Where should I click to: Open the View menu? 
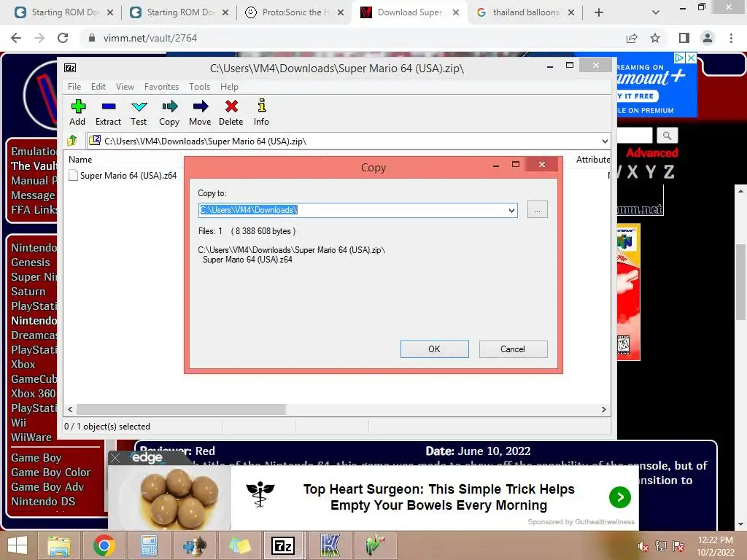125,87
